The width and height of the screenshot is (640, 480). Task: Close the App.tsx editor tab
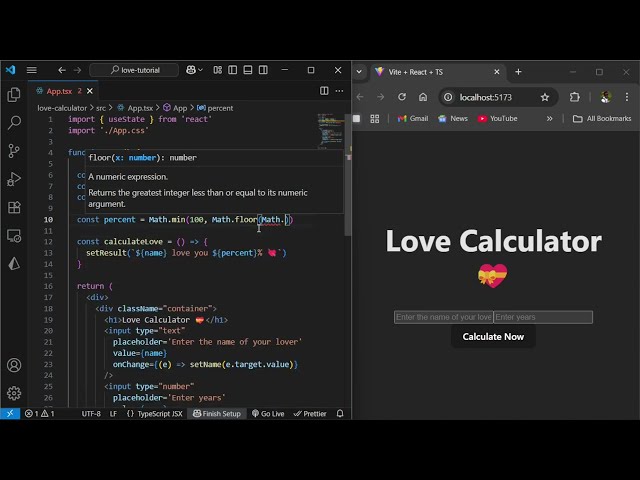coord(90,91)
